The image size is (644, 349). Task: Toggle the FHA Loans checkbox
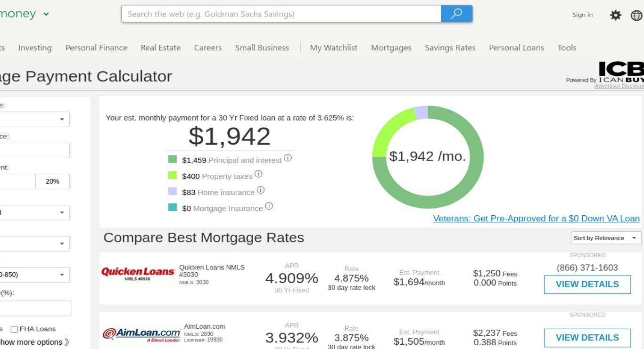tap(14, 329)
